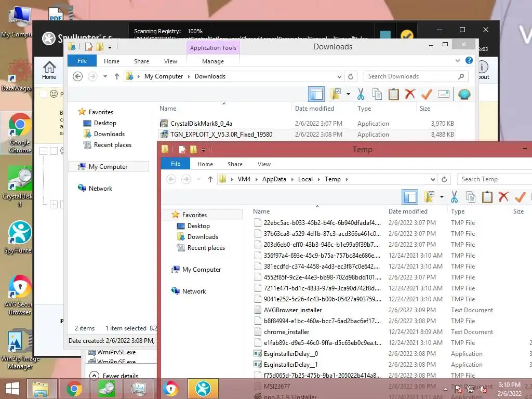
Task: Open Windows Start button
Action: [12, 389]
